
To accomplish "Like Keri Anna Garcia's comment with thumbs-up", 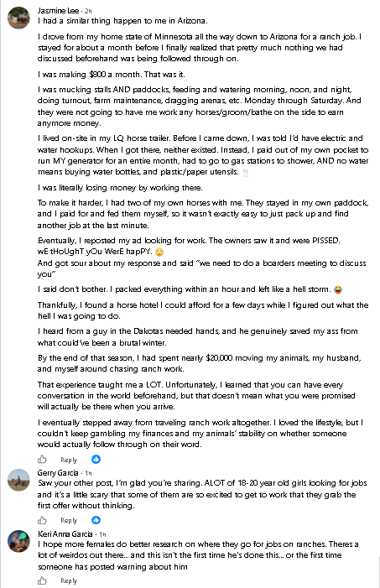I will point(43,580).
